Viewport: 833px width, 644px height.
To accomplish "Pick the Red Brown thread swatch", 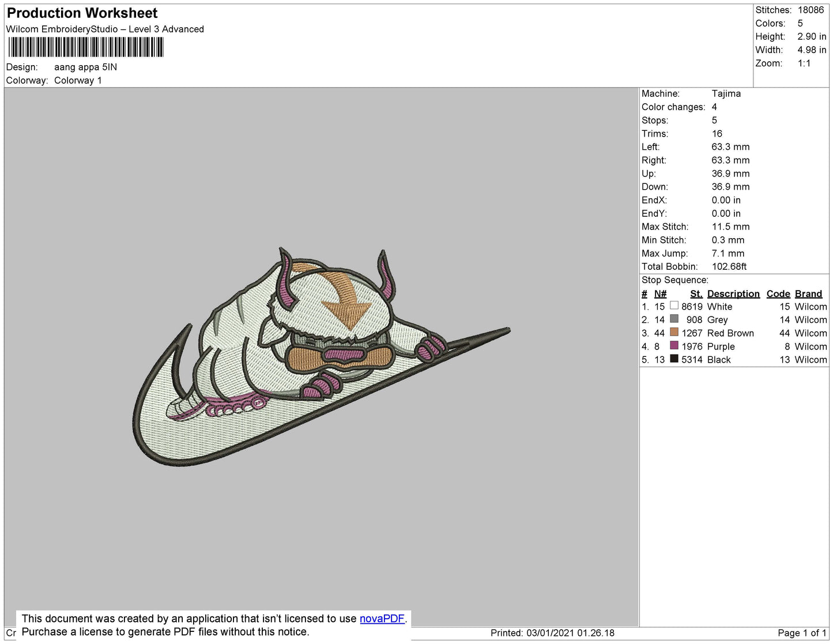I will 674,332.
